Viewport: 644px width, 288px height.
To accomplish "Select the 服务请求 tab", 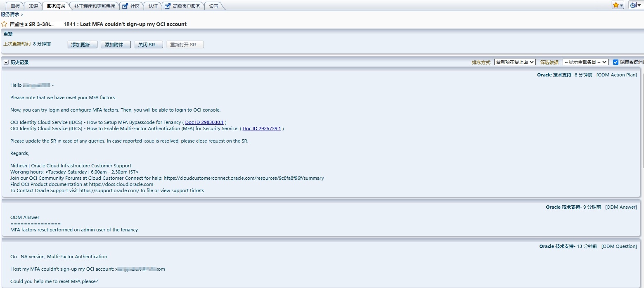I will 56,6.
